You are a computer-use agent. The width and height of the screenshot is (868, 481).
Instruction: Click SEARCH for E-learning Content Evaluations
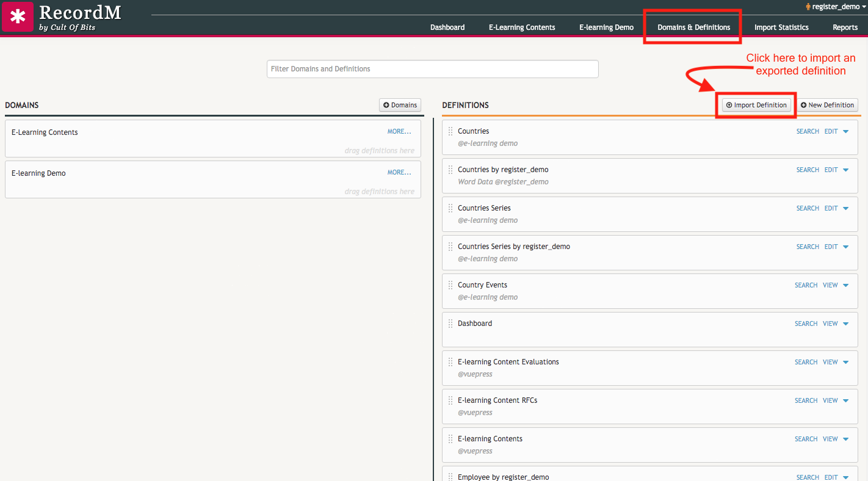[806, 362]
